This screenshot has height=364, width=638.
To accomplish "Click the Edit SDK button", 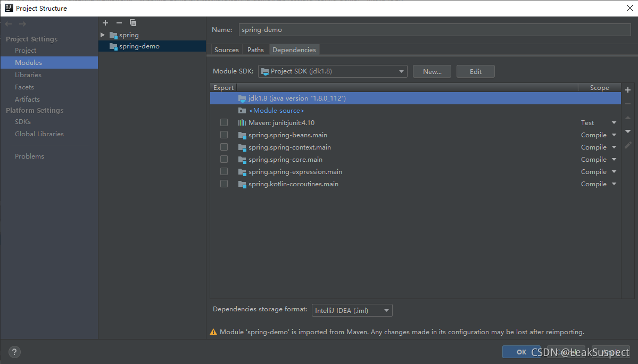I will [476, 71].
